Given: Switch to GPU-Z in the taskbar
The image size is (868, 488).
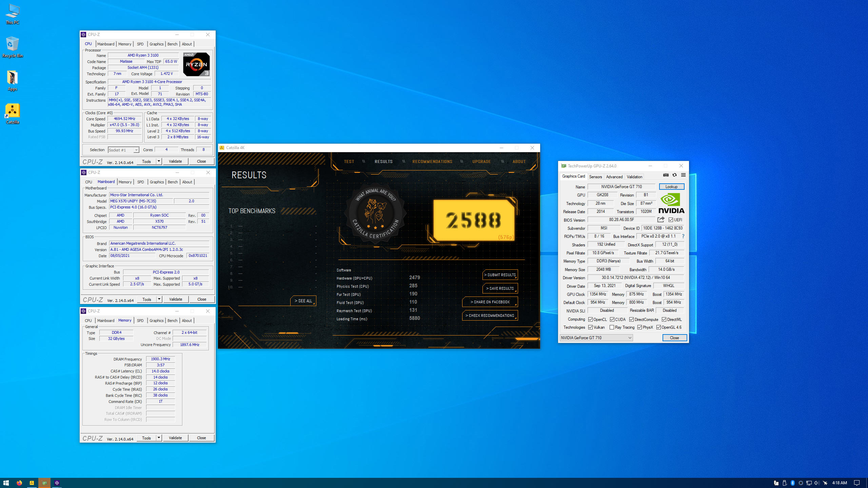Looking at the screenshot, I should click(44, 483).
